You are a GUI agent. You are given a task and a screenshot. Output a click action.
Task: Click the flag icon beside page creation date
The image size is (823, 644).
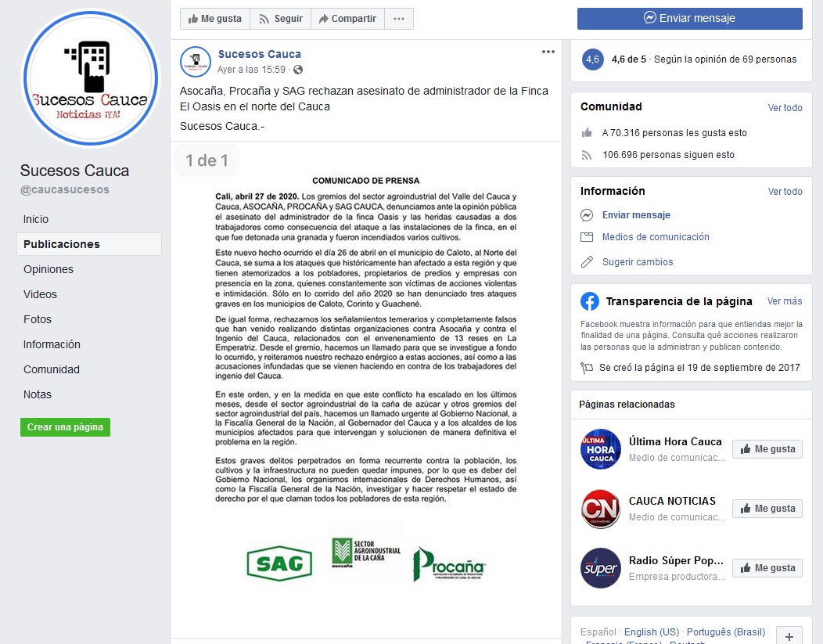[587, 368]
